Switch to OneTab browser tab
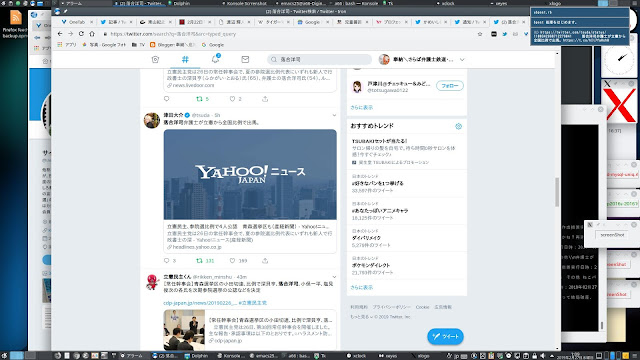This screenshot has width=640, height=360. [76, 22]
